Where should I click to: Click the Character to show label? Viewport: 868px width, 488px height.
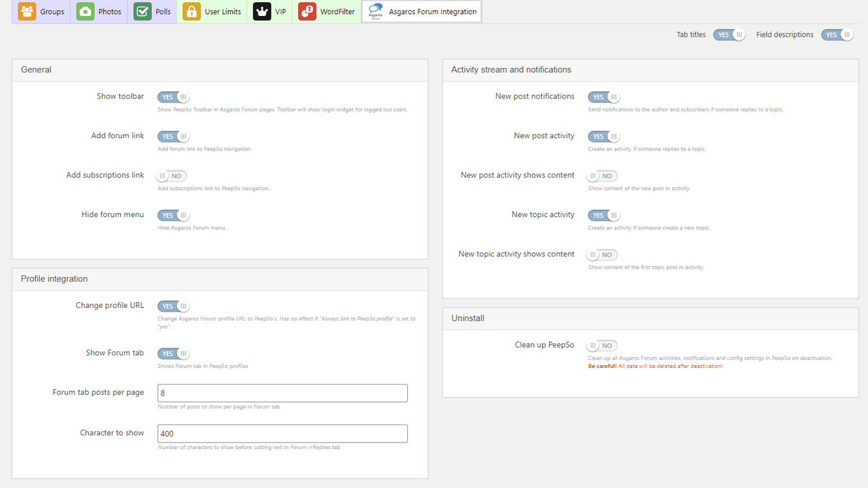point(112,433)
